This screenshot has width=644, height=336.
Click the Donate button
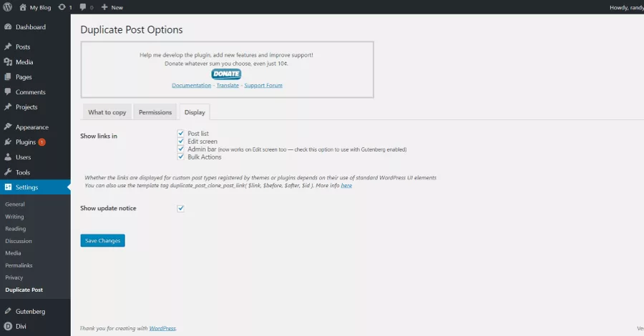pyautogui.click(x=226, y=74)
